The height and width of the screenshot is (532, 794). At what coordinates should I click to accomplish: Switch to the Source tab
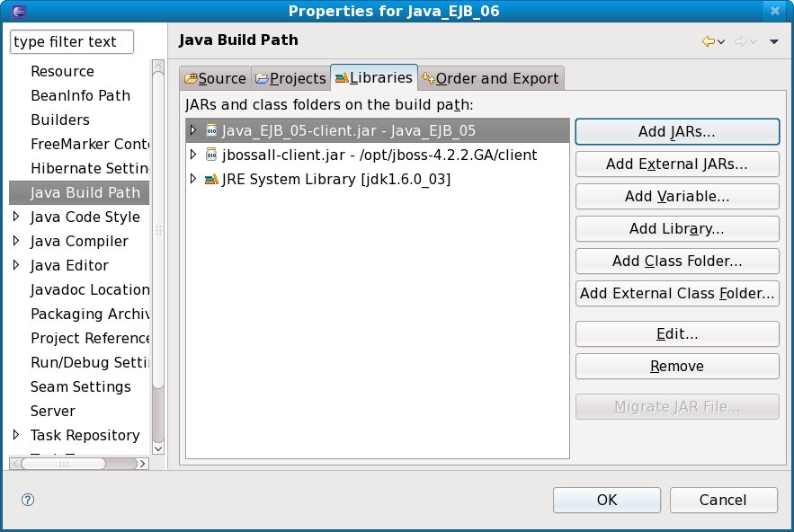(215, 78)
